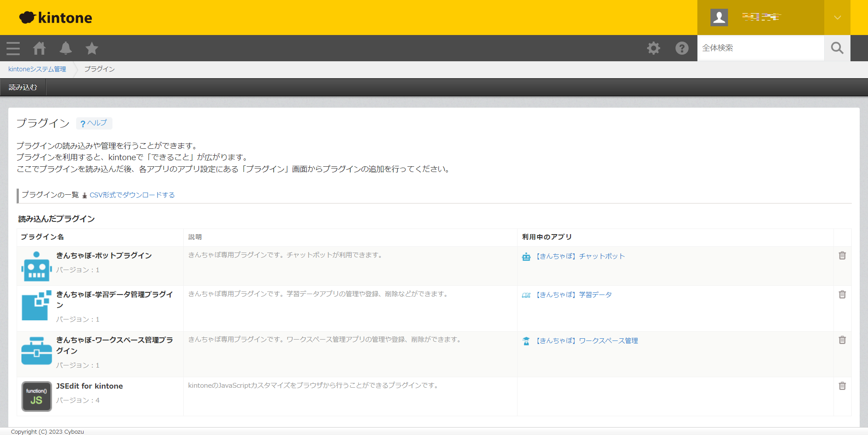Open the help question mark icon
This screenshot has width=868, height=435.
click(682, 48)
